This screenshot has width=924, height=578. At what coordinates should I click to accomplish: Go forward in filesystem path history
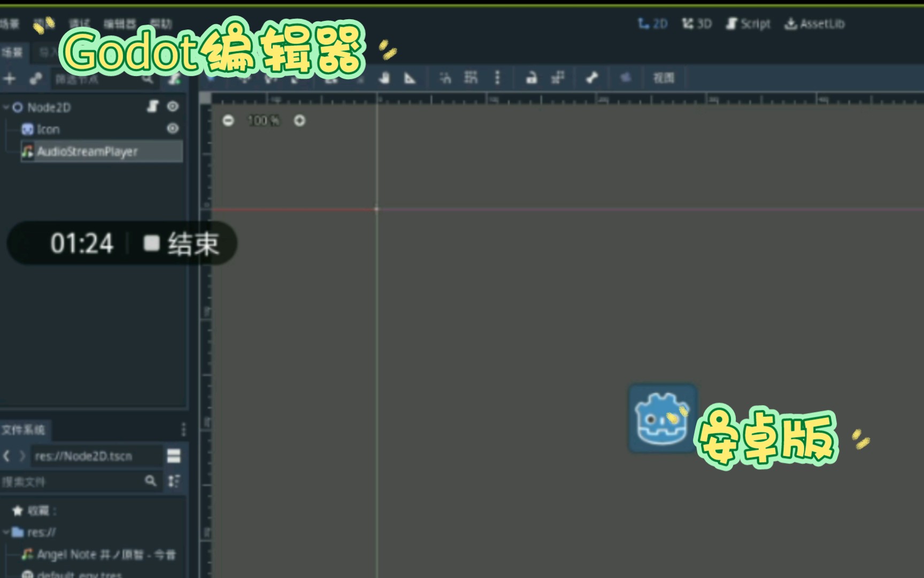(22, 456)
